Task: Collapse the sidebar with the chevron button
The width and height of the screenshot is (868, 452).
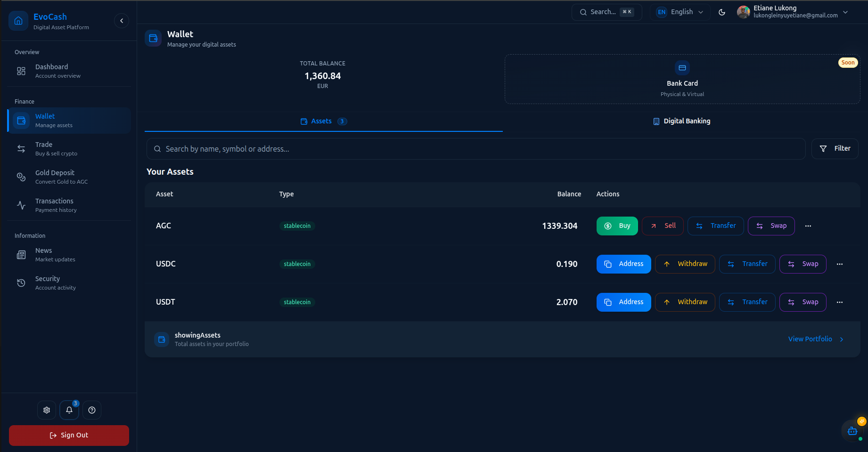Action: pos(122,21)
